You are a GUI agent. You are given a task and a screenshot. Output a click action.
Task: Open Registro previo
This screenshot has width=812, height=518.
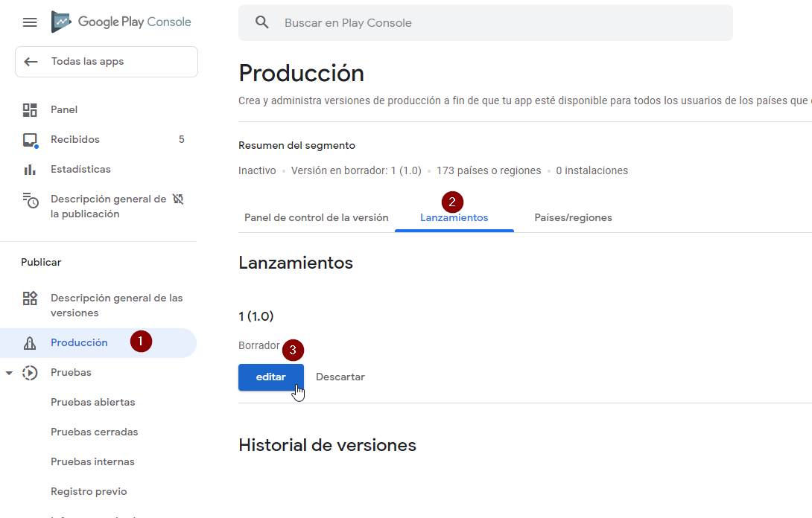(x=89, y=492)
